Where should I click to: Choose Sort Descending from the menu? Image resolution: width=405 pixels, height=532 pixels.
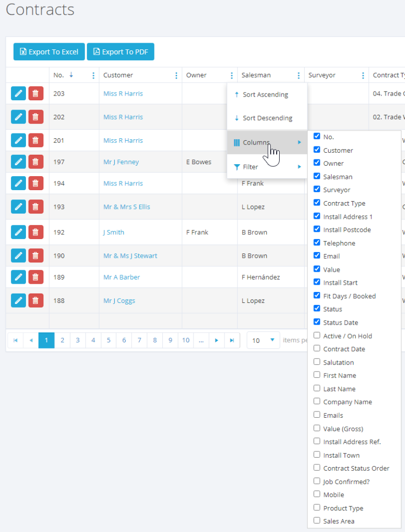pyautogui.click(x=267, y=118)
